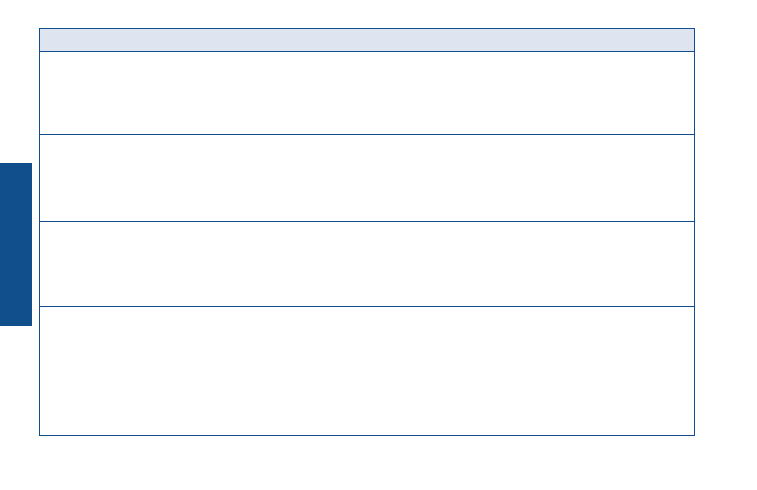Viewport: 757px width, 490px height.
Task: Click the divider below the header band
Action: (367, 52)
